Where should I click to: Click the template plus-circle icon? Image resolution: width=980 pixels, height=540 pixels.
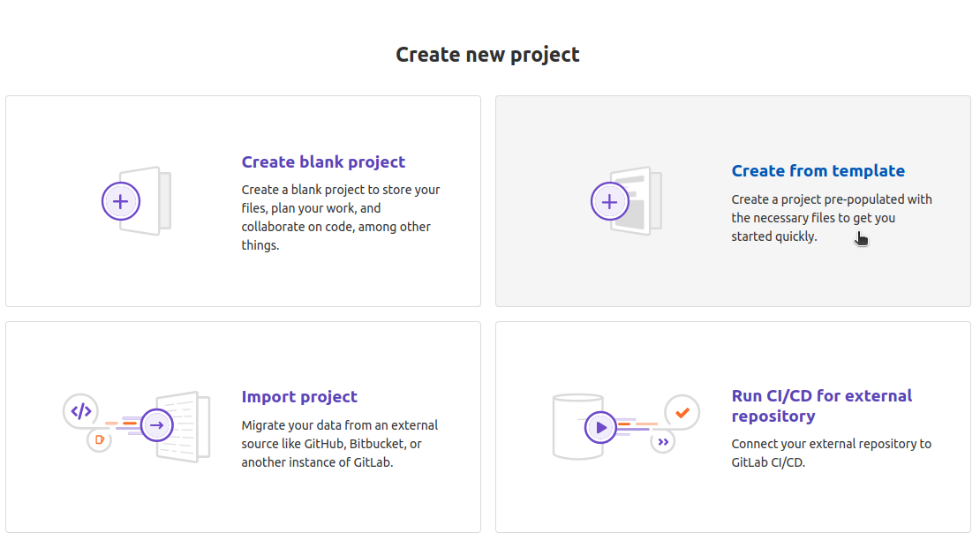[609, 201]
